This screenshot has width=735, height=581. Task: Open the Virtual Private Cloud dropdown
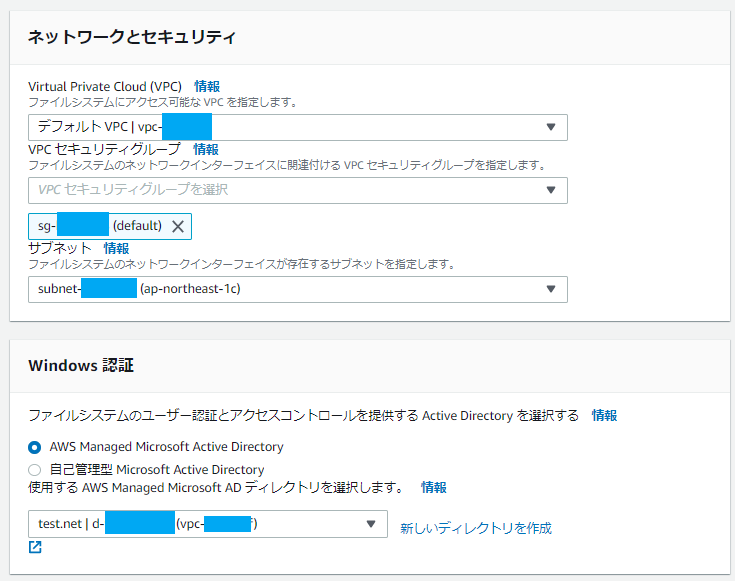pos(298,127)
